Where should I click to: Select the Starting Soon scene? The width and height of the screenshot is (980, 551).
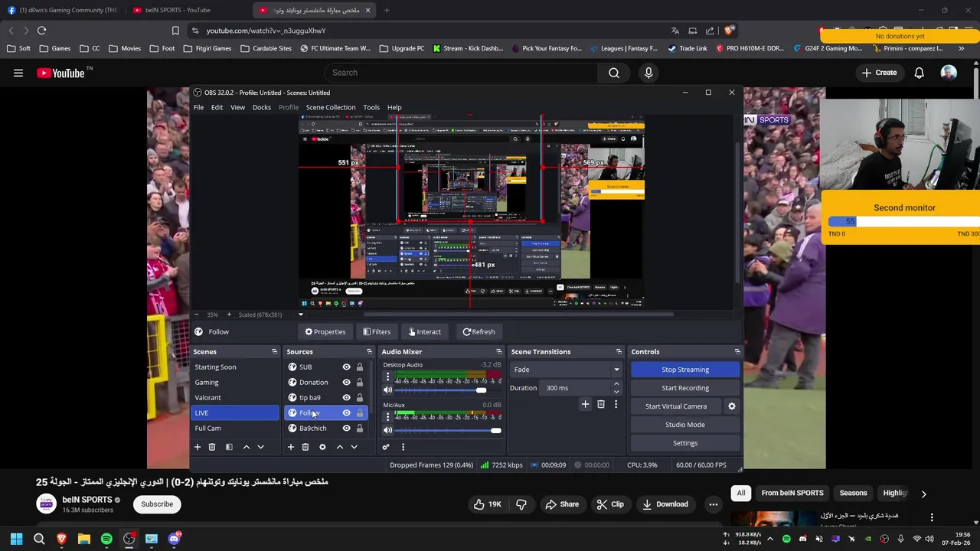(x=234, y=367)
